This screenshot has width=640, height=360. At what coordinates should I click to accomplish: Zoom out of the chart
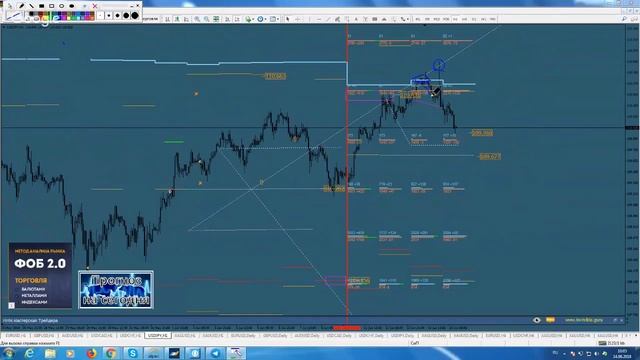pos(207,19)
